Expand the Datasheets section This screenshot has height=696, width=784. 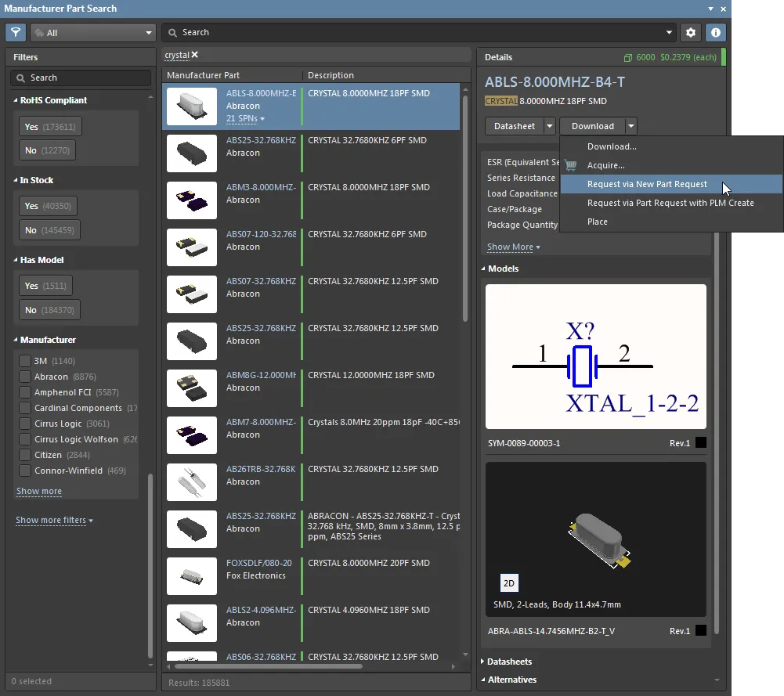pyautogui.click(x=482, y=662)
